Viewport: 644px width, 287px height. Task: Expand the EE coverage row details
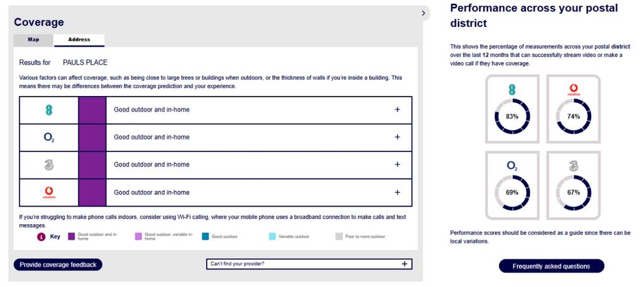tap(397, 109)
